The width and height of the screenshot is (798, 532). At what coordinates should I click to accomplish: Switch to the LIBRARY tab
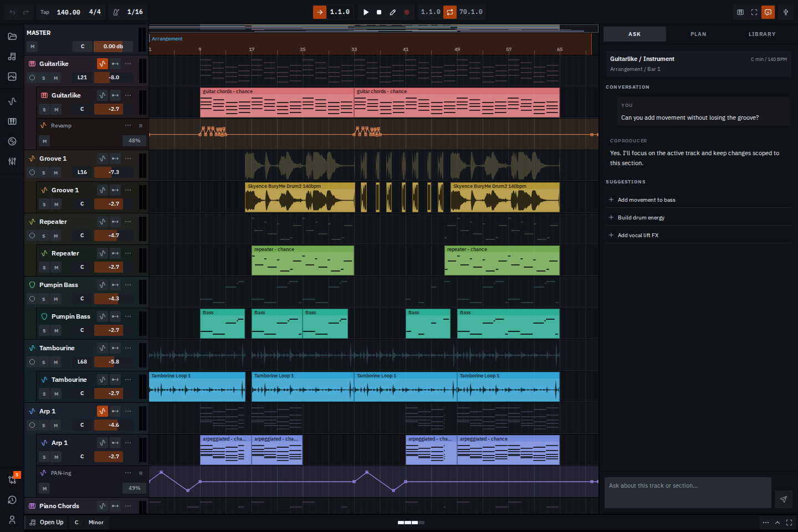762,34
